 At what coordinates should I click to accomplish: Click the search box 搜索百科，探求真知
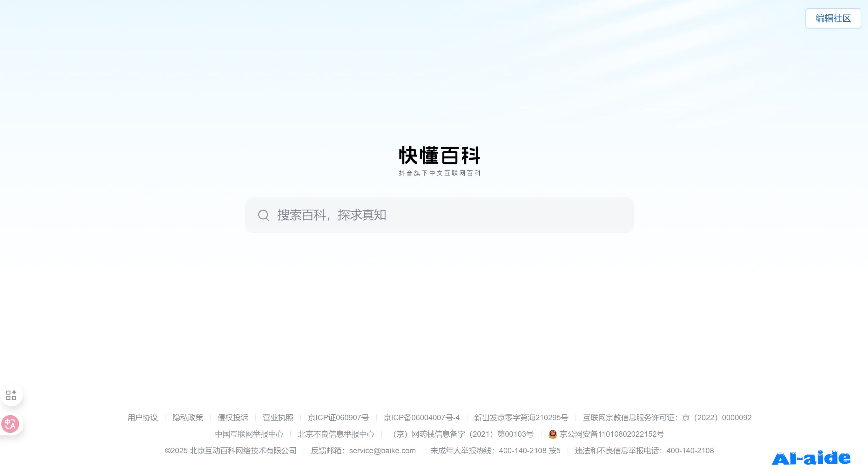point(439,215)
